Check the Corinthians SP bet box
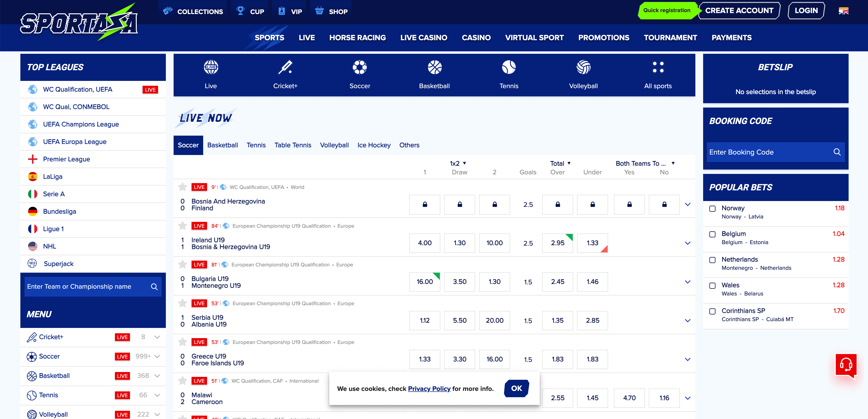868x419 pixels. coord(712,311)
